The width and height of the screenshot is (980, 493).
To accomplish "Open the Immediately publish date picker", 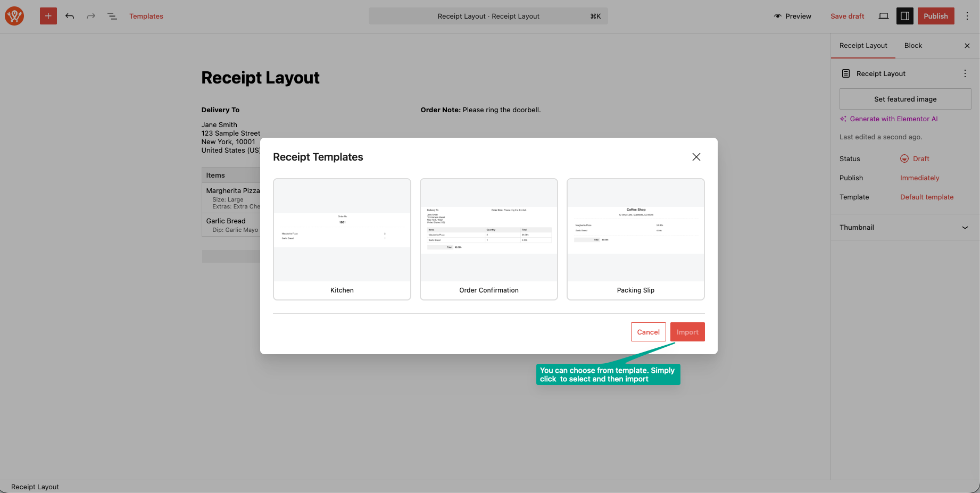I will 920,178.
